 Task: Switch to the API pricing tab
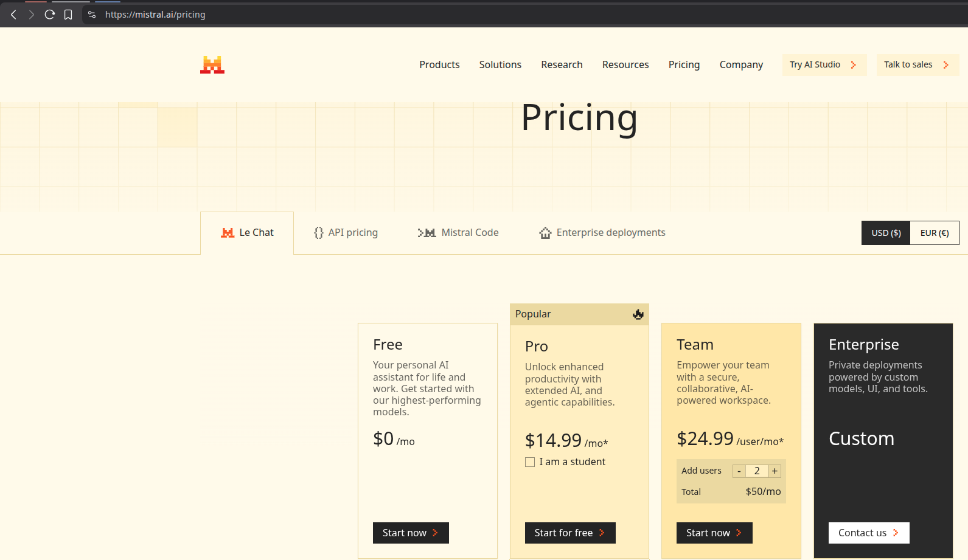click(x=346, y=233)
